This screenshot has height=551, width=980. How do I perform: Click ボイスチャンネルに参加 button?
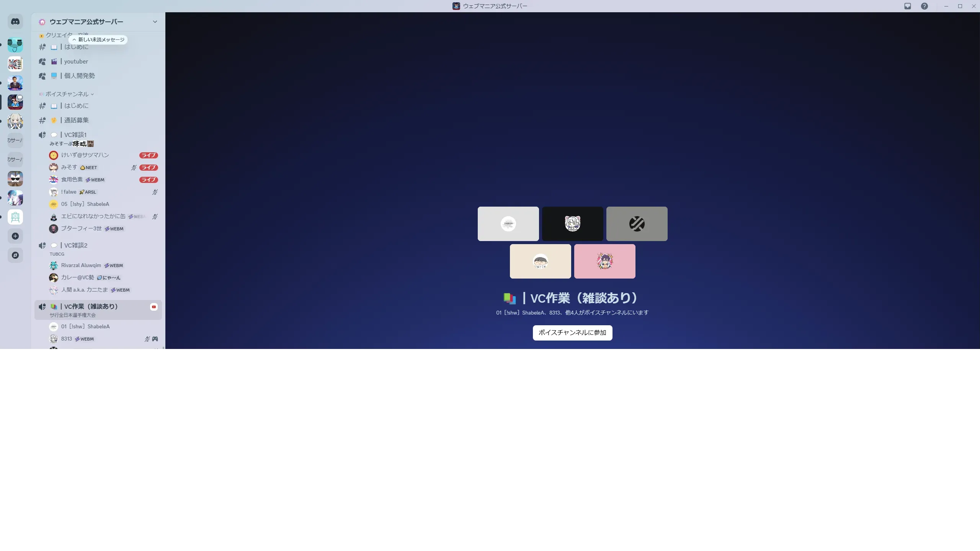pos(572,333)
